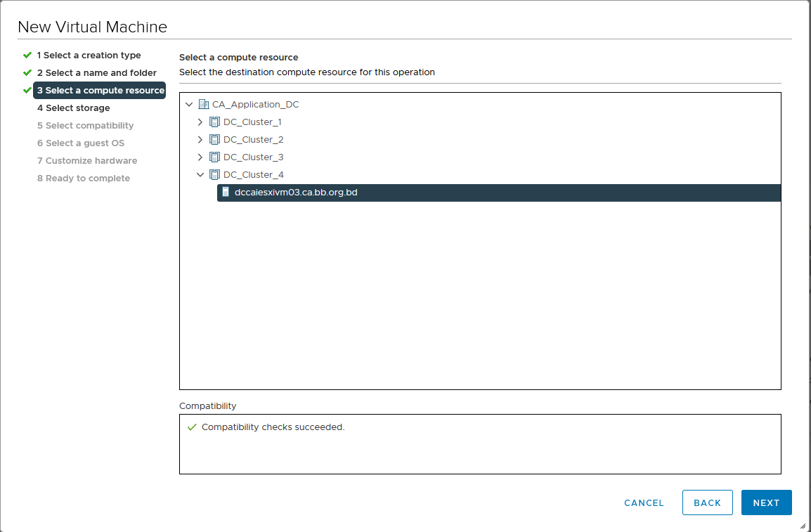The width and height of the screenshot is (811, 532).
Task: Select DC_Cluster_1 as compute resource
Action: 252,122
